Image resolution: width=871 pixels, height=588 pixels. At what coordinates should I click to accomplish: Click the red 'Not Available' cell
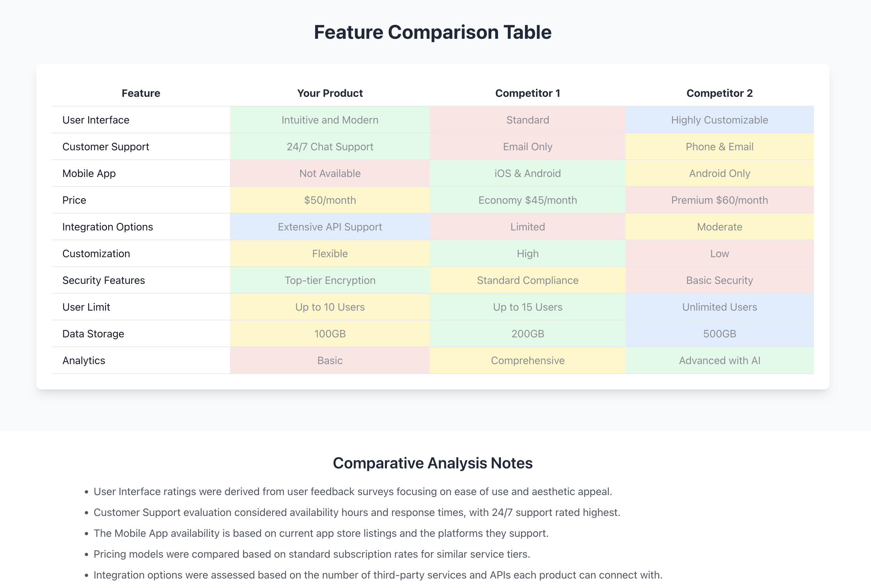coord(330,173)
